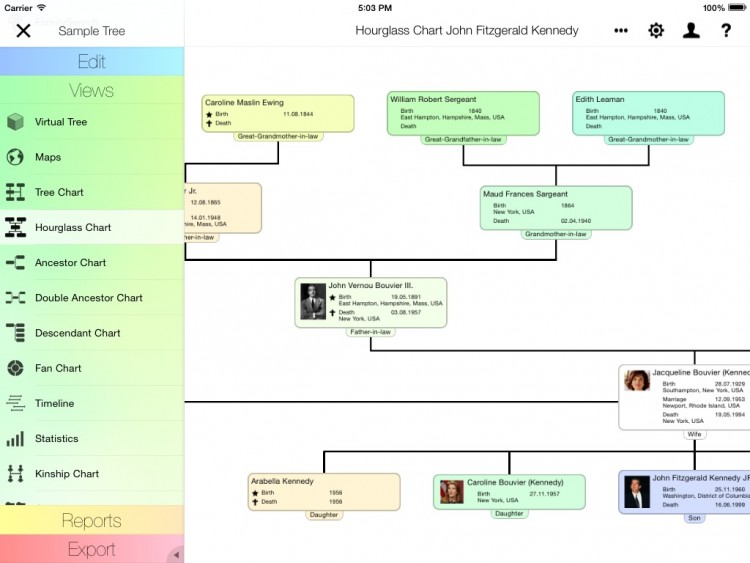Select John Vernou Bouvier III card

pos(371,303)
